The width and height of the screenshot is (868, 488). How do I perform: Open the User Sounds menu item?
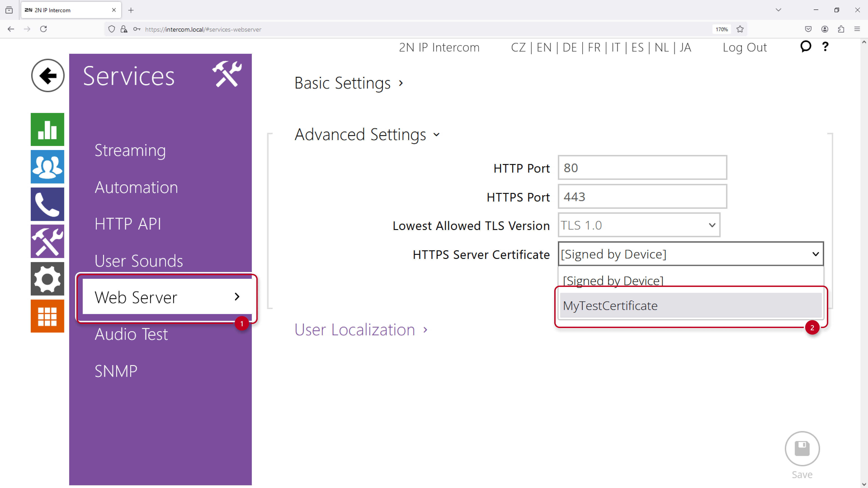[x=139, y=261]
